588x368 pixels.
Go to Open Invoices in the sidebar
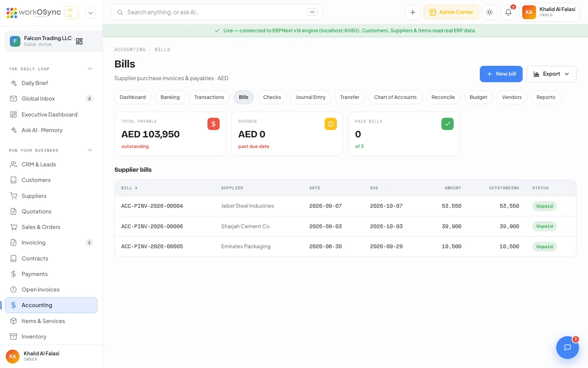click(x=51, y=289)
